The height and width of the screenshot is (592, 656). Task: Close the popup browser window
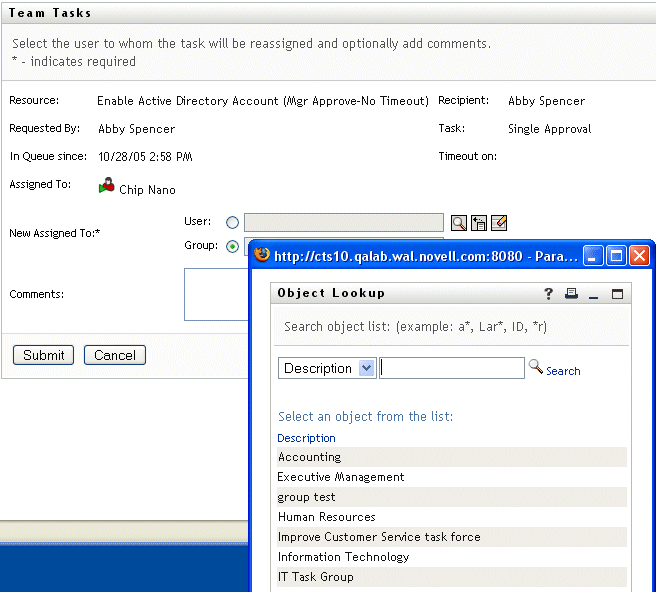pos(639,256)
